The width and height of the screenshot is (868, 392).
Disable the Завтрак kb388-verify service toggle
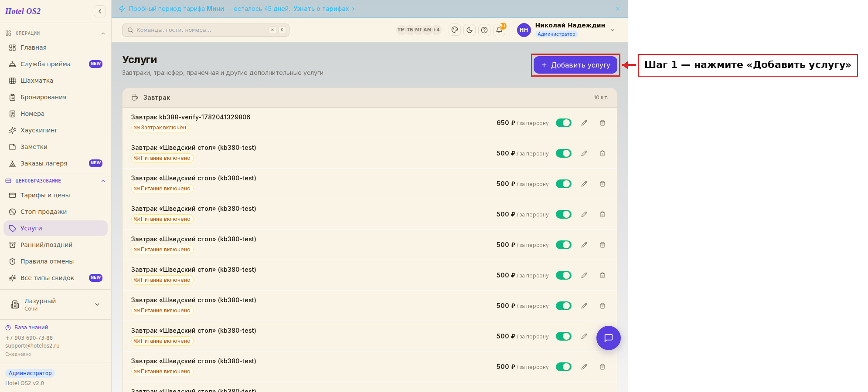[564, 123]
